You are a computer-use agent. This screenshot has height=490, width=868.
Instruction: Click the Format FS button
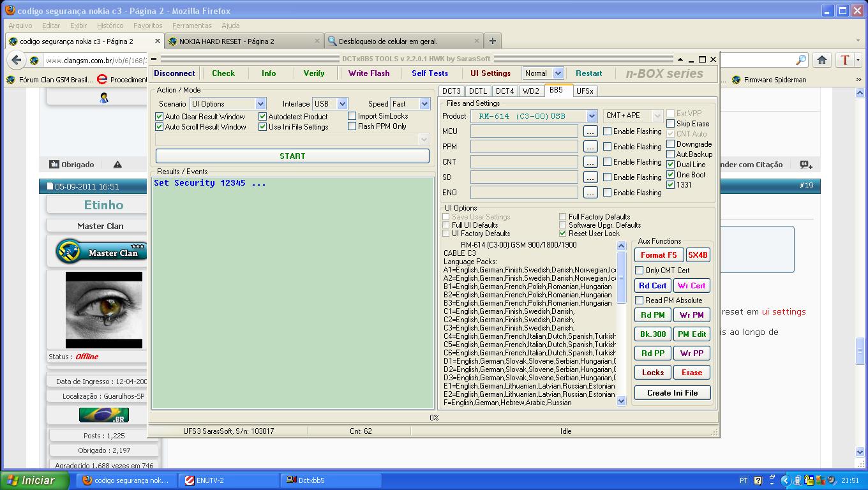coord(659,255)
